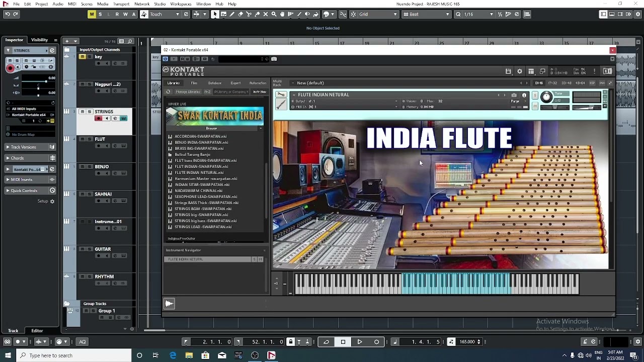
Task: Open Kontakt save disk icon
Action: (x=508, y=71)
